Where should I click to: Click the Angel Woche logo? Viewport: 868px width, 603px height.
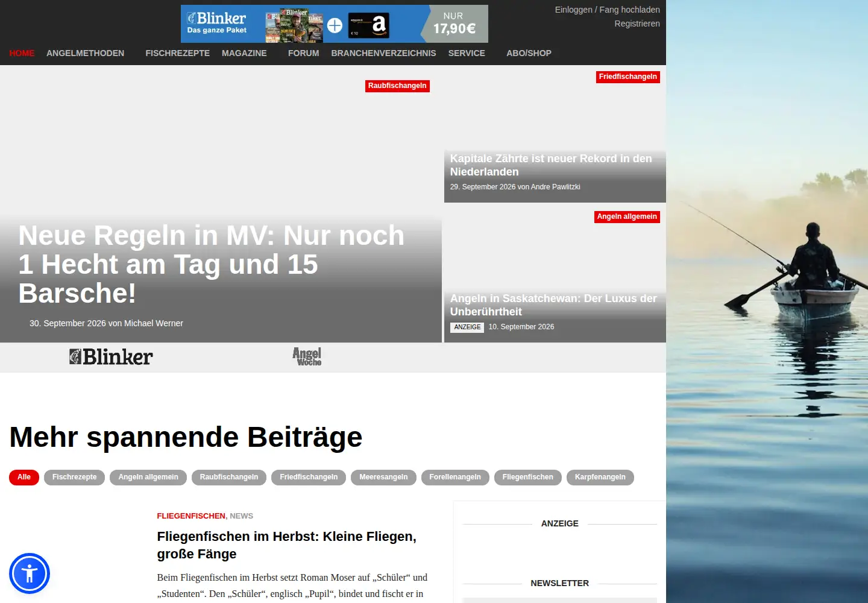coord(307,357)
